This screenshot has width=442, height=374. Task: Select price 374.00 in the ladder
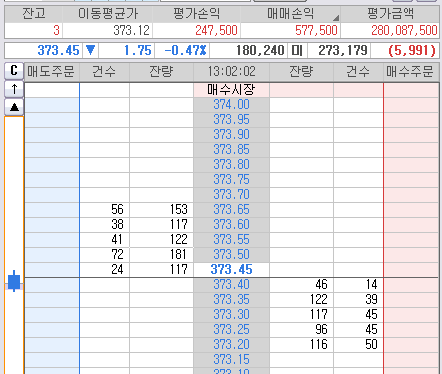[231, 105]
